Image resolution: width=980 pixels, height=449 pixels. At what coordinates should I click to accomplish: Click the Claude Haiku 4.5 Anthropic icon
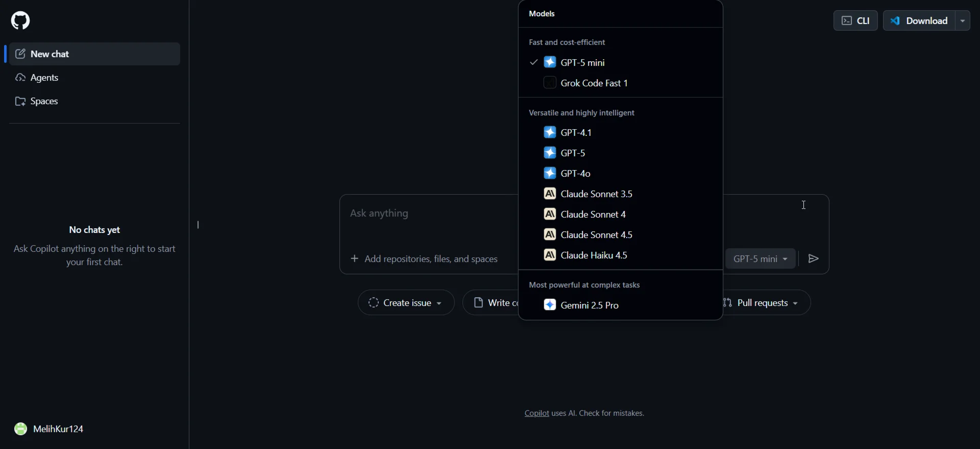550,255
